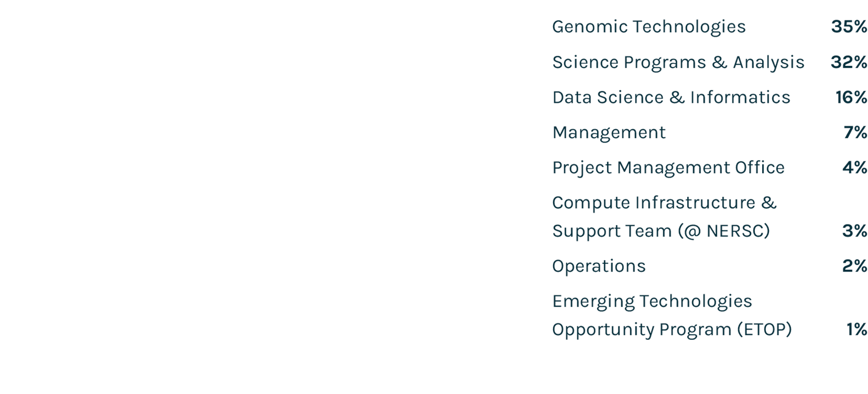868x394 pixels.
Task: Select the 35% value for Genomic Technologies
Action: (x=849, y=27)
